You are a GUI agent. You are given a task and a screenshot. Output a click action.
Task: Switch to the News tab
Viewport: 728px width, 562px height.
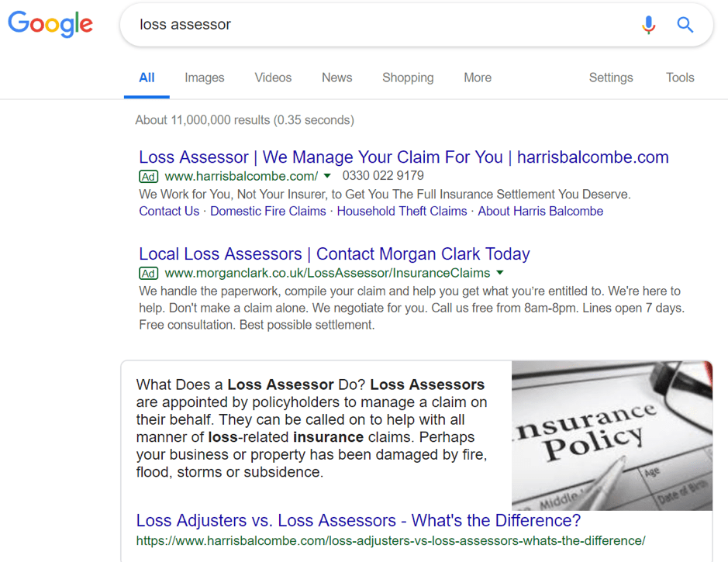point(337,78)
